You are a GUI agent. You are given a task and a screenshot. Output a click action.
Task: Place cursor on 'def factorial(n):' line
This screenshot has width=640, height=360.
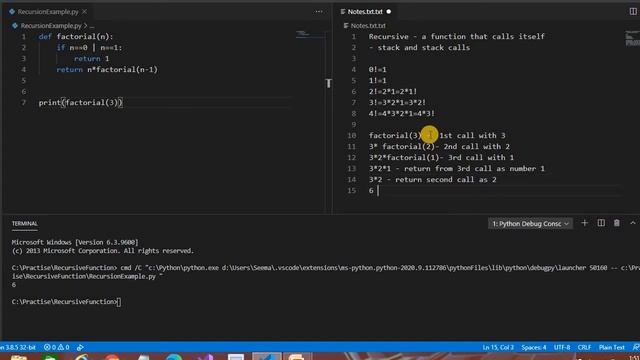(x=76, y=37)
